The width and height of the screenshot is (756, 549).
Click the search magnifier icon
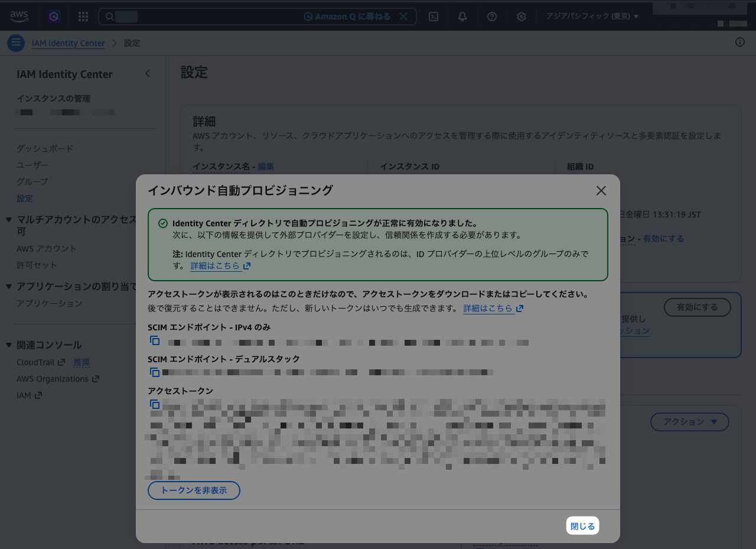coord(110,17)
